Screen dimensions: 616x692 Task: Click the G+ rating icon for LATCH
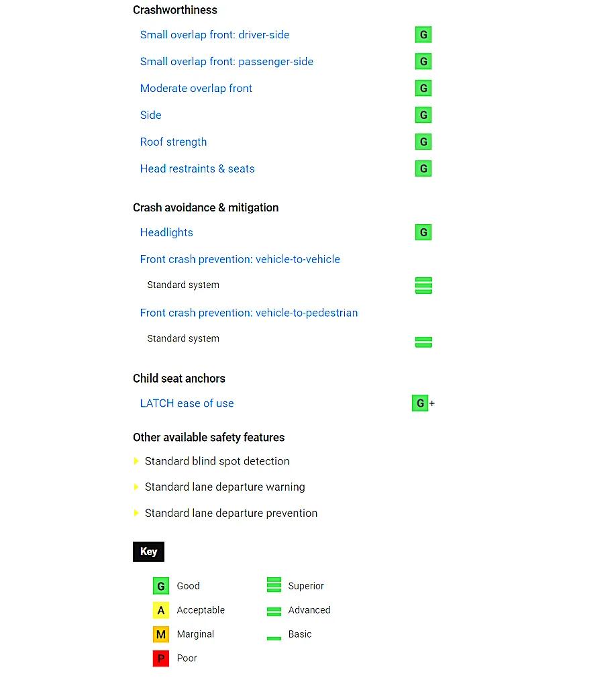pos(421,403)
